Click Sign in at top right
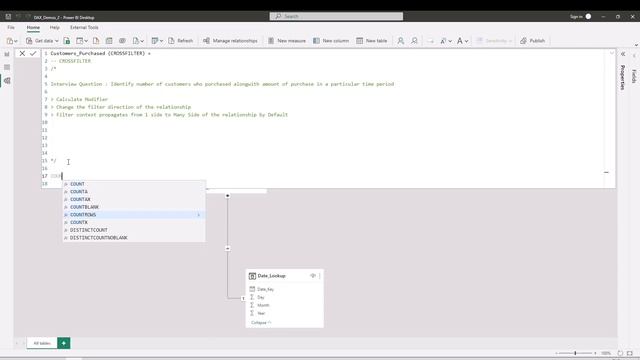 [576, 17]
